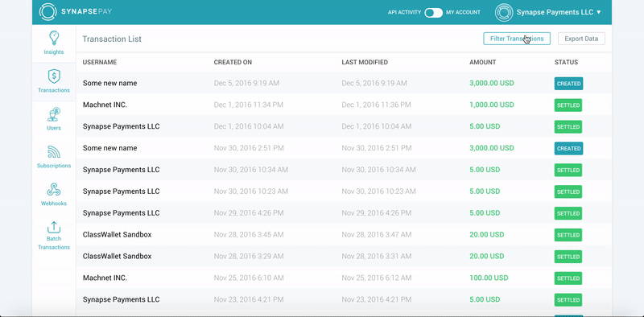644x317 pixels.
Task: Select the Username column header
Action: (x=100, y=63)
